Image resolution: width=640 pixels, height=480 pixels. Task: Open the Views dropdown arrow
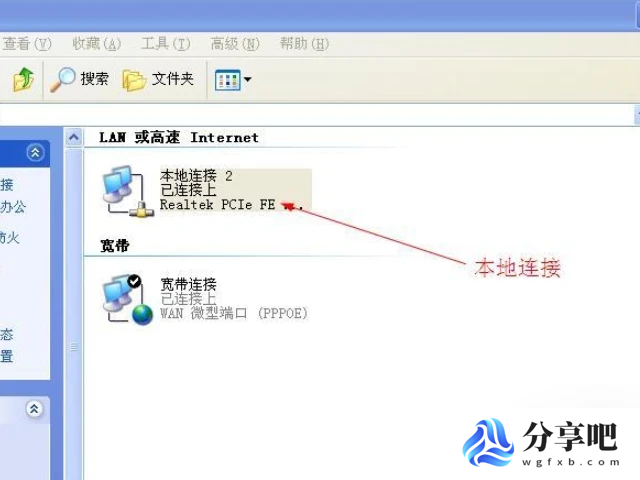(x=247, y=79)
